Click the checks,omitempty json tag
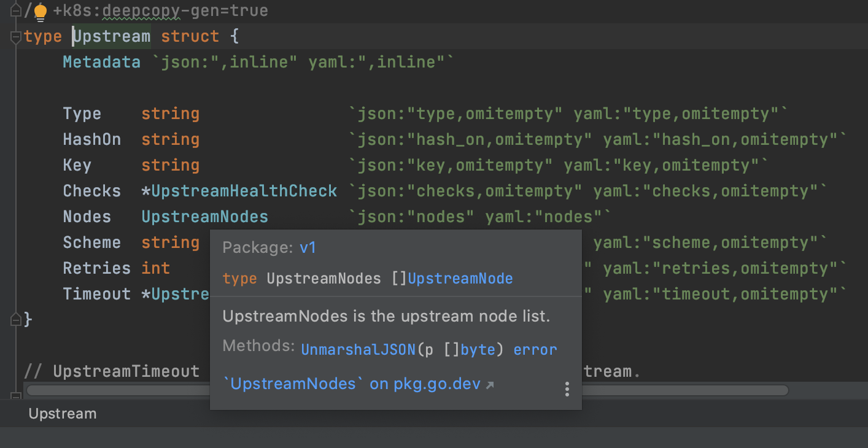 point(465,191)
